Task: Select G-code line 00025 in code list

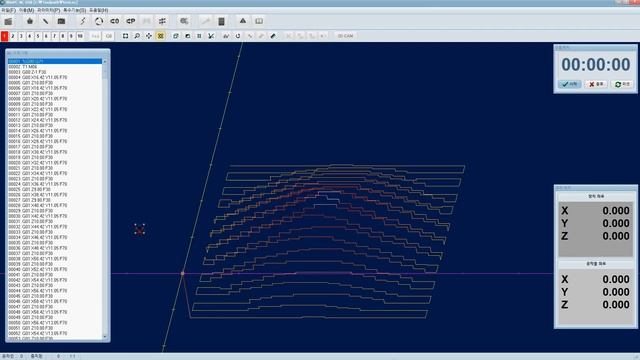Action: tap(55, 189)
